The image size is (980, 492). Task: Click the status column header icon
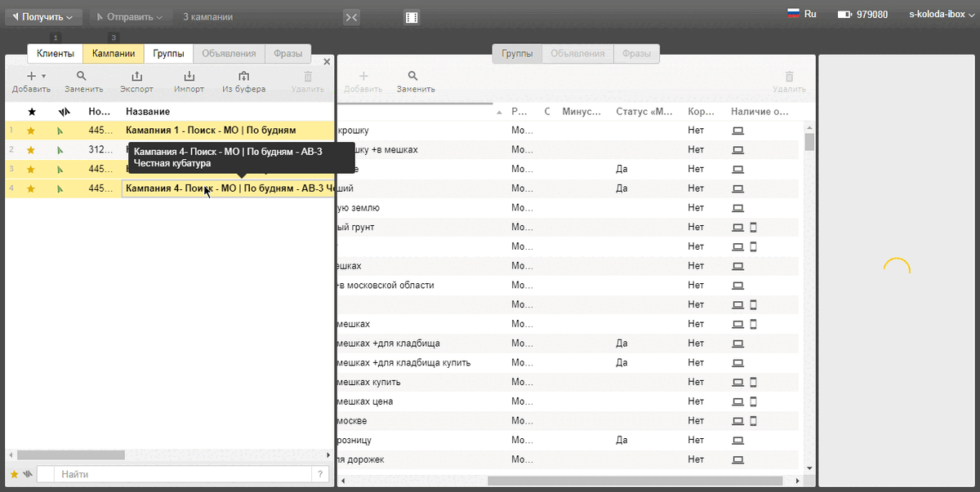tap(65, 111)
